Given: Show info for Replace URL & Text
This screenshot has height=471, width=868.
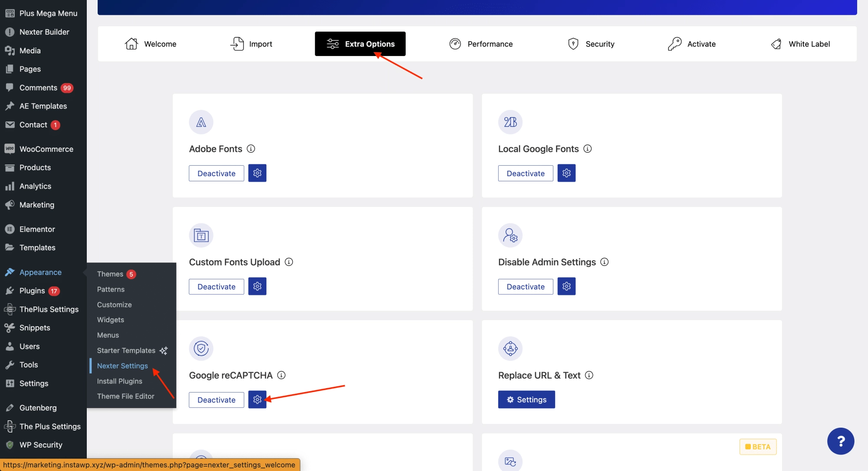Looking at the screenshot, I should [589, 375].
